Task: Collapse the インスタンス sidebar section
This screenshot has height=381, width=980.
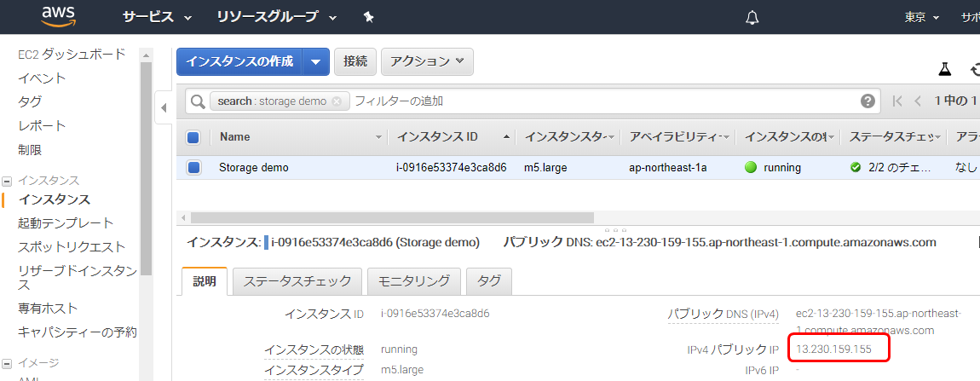Action: (7, 182)
